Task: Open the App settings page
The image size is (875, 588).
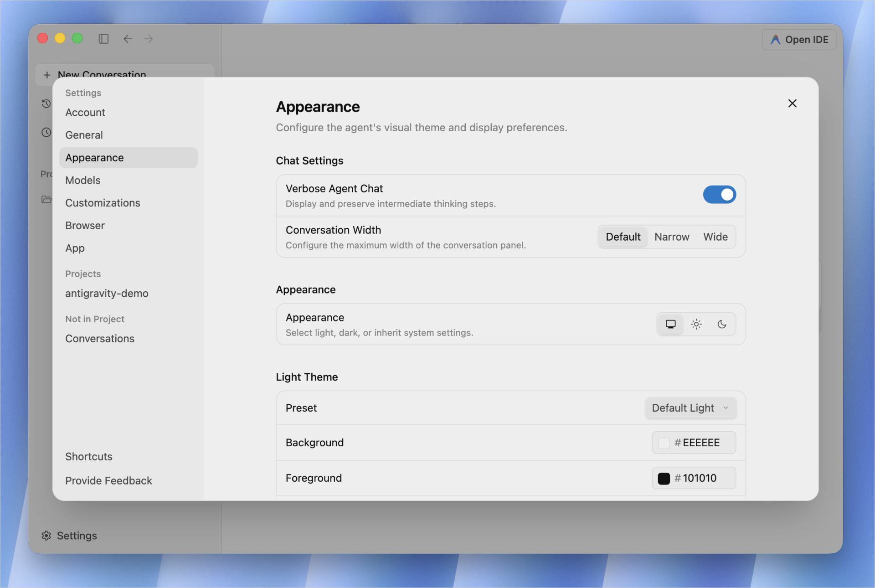Action: click(128, 248)
